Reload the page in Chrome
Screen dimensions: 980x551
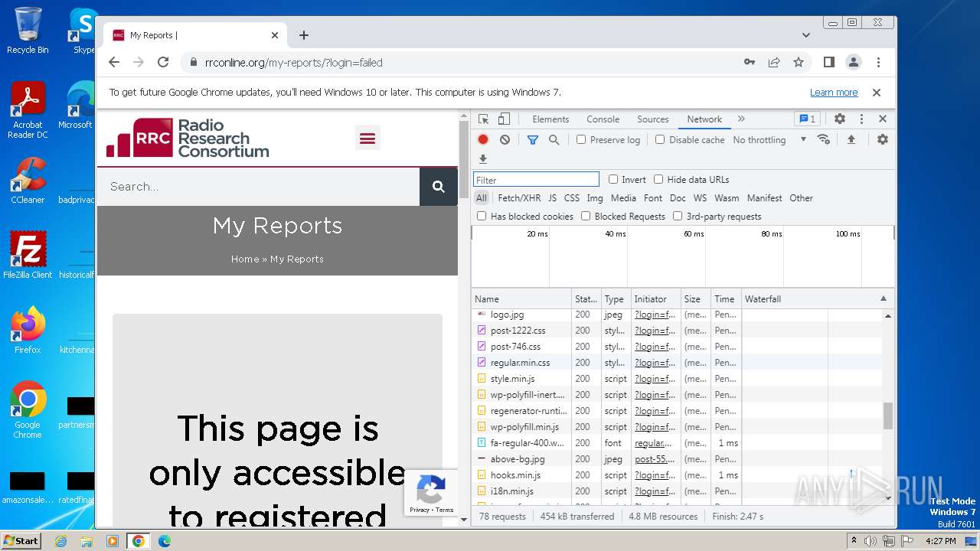163,63
